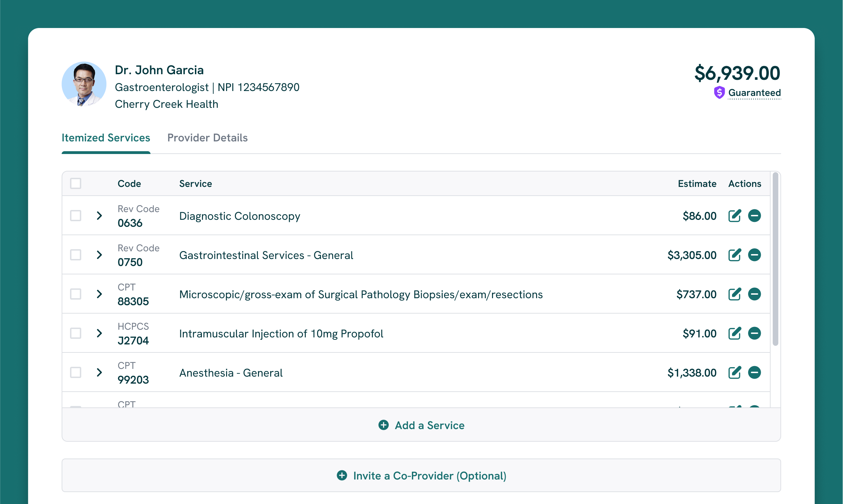Edit Gastrointestinal Services - General row
The height and width of the screenshot is (504, 843).
735,255
